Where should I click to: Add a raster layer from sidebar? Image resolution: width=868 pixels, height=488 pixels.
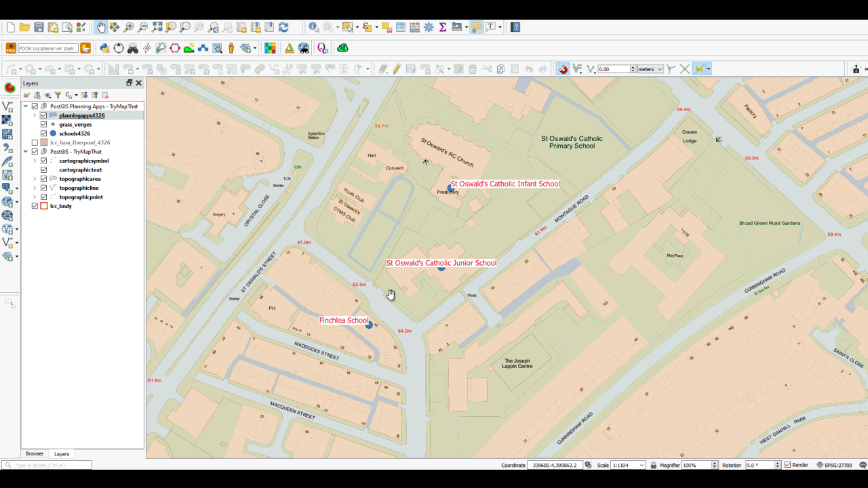(7, 121)
